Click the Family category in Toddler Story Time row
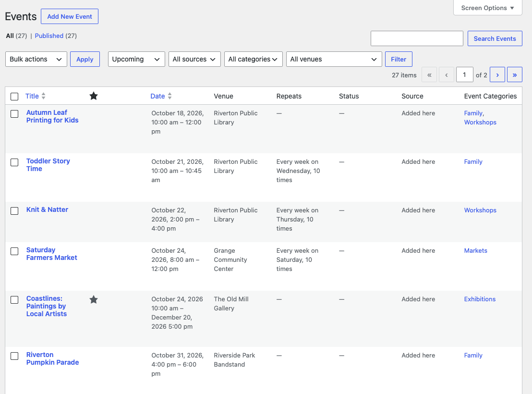The height and width of the screenshot is (394, 532). [x=473, y=161]
